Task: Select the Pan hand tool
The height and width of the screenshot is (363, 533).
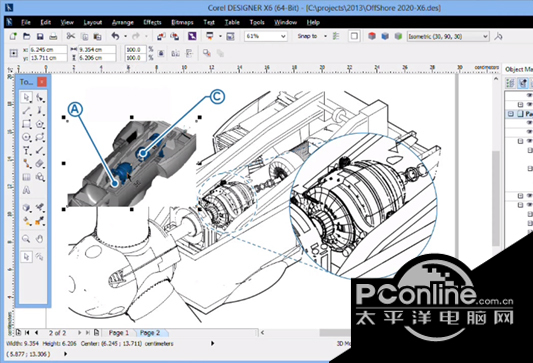Action: tap(39, 239)
